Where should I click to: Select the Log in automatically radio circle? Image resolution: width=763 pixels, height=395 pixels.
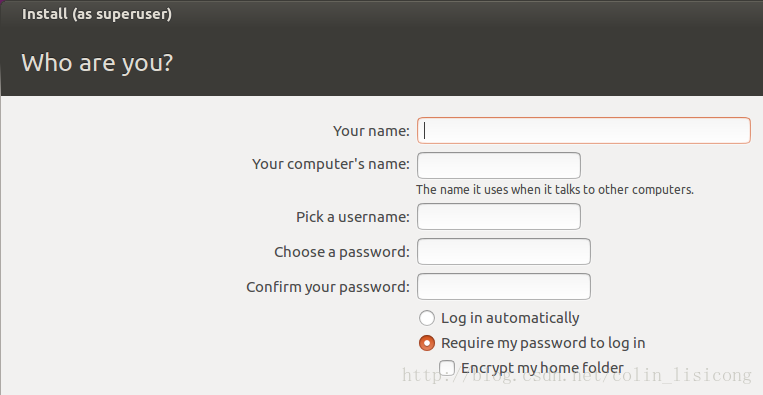pos(427,318)
